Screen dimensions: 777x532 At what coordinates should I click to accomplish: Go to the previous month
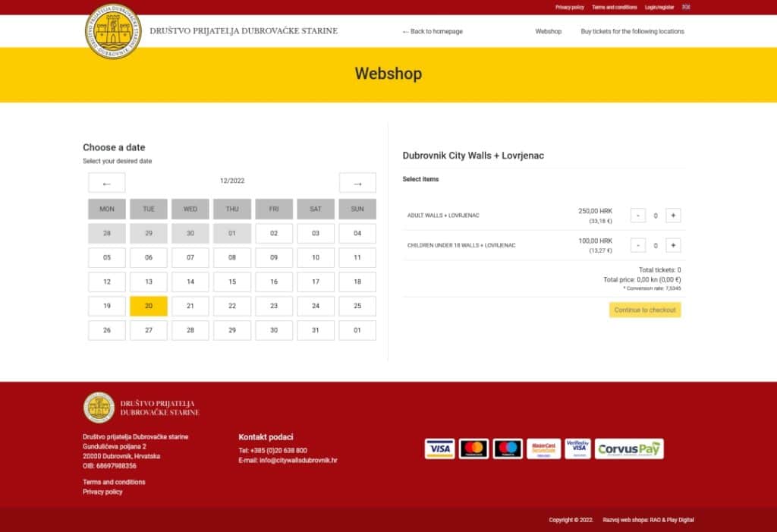point(106,182)
